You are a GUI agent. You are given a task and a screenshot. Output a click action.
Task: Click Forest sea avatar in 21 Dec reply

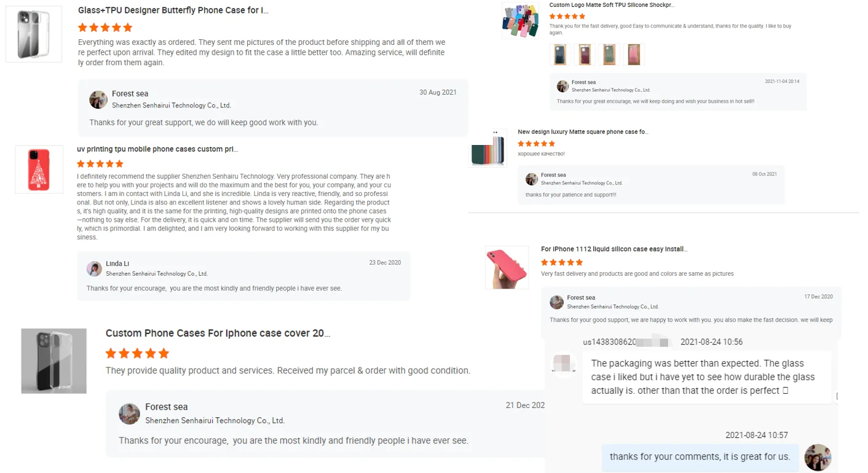(129, 413)
